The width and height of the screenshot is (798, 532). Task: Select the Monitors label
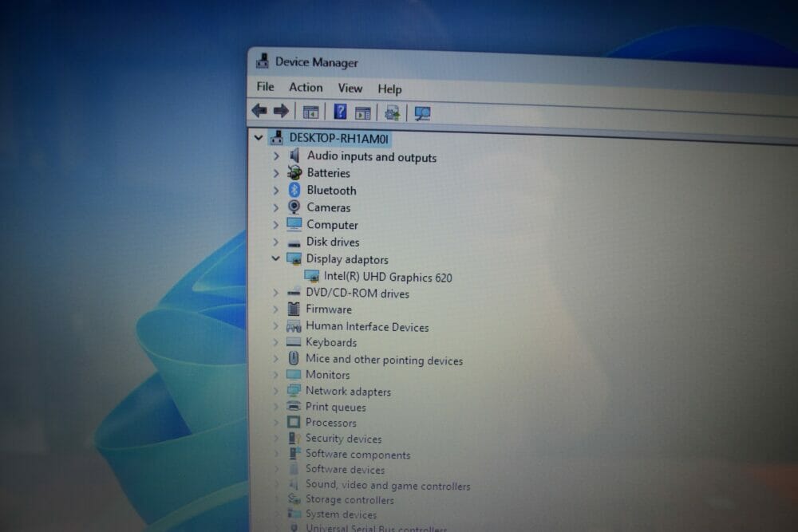point(328,375)
